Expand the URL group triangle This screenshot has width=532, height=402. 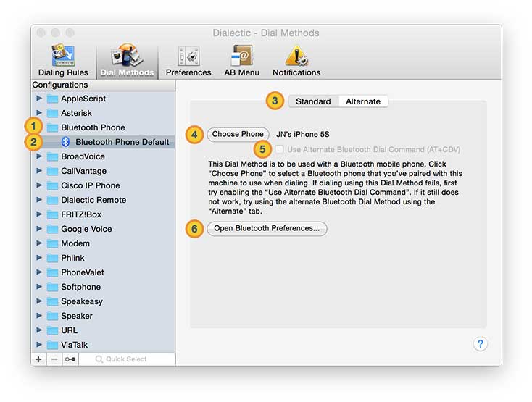click(x=39, y=330)
